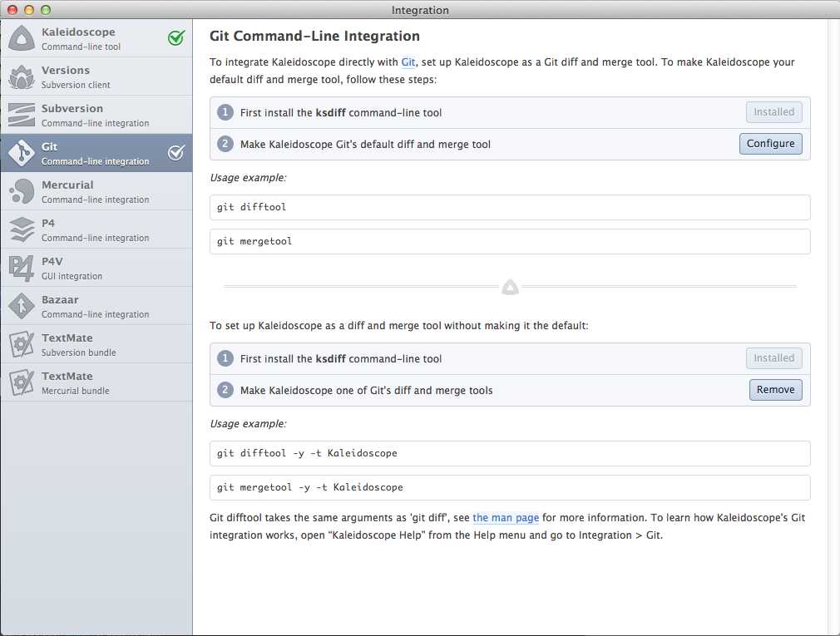Click 'git difftool -y -t Kaleidoscope' field

tap(510, 453)
